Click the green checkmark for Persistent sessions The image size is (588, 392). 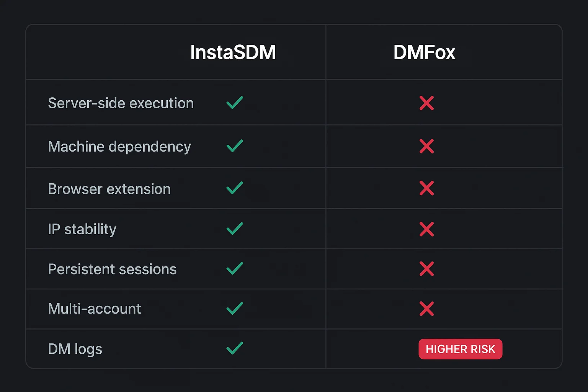[235, 268]
